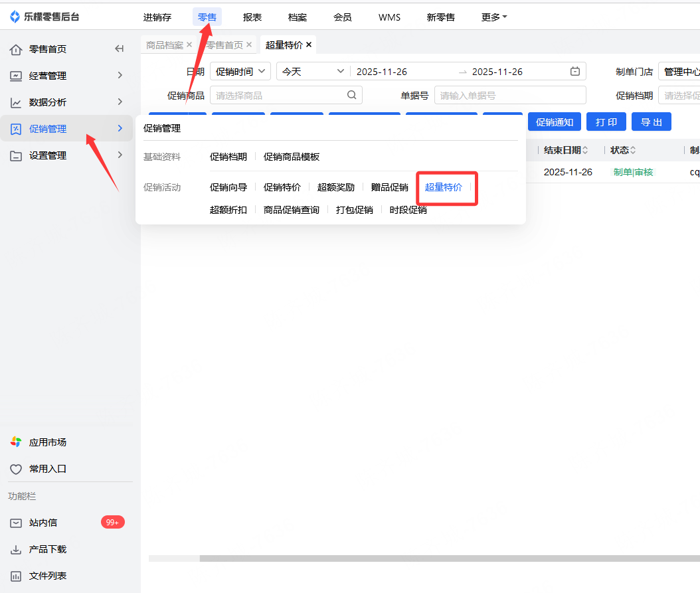The image size is (700, 593).
Task: Open 促销特价 in the flyout
Action: [x=282, y=187]
